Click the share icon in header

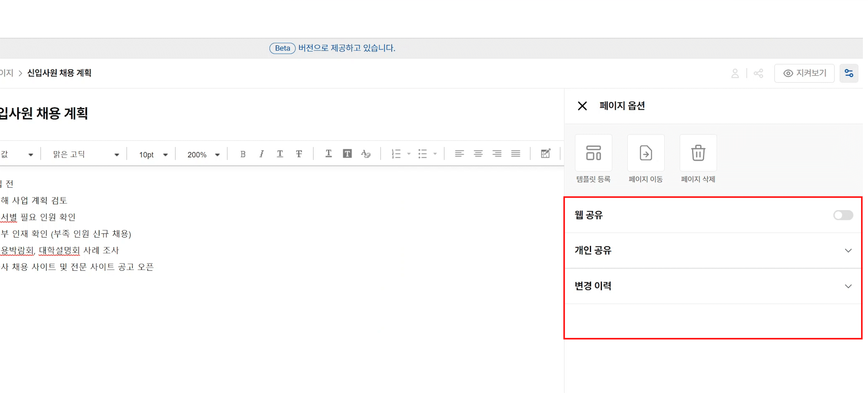click(x=758, y=73)
